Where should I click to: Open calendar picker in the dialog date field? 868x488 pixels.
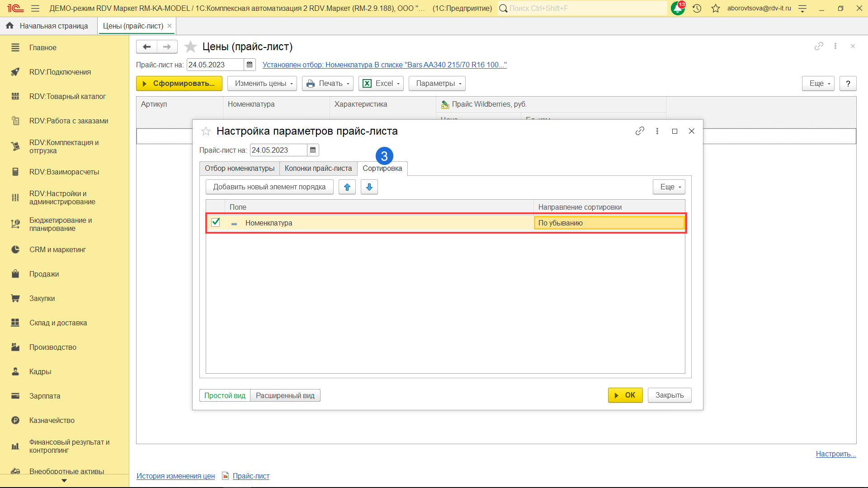click(313, 150)
